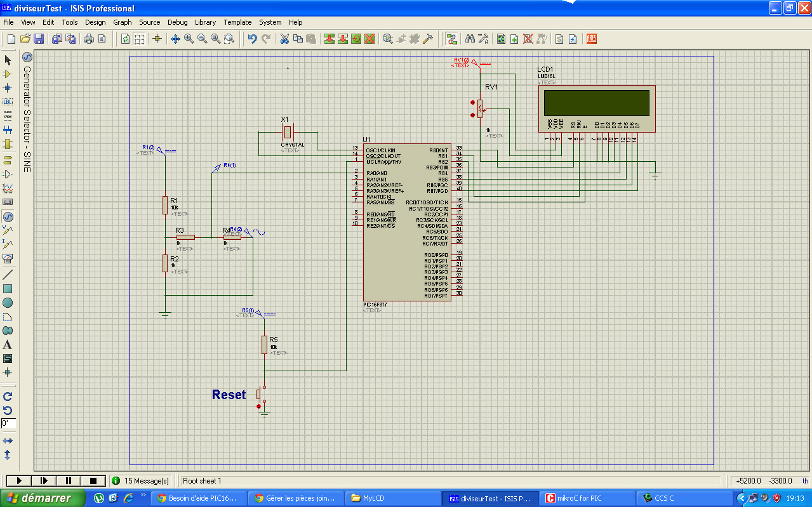Open the Library menu

(x=205, y=22)
